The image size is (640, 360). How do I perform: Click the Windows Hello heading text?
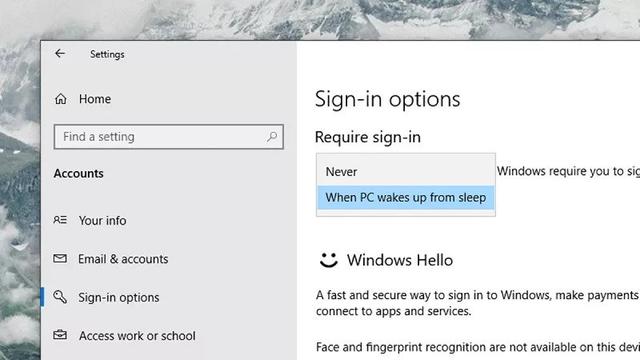tap(400, 260)
